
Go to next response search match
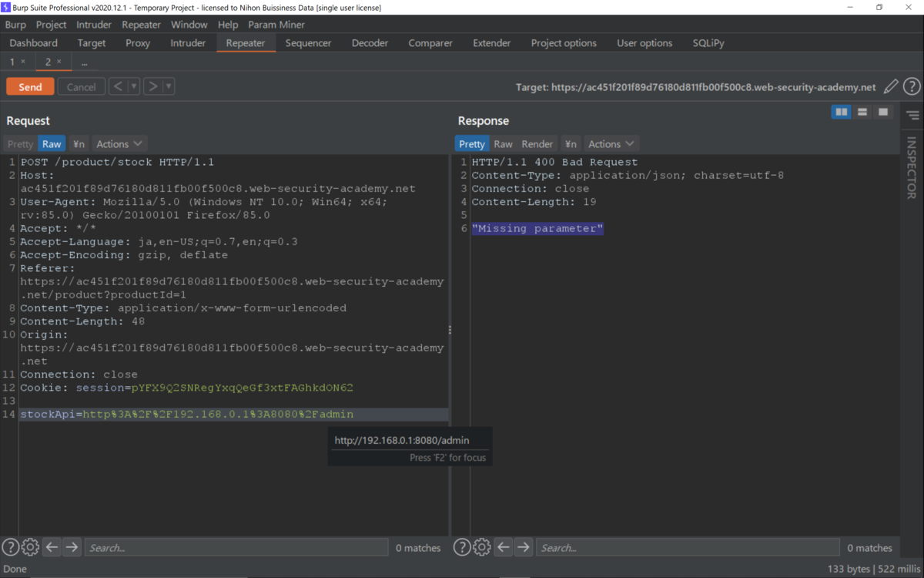[524, 547]
